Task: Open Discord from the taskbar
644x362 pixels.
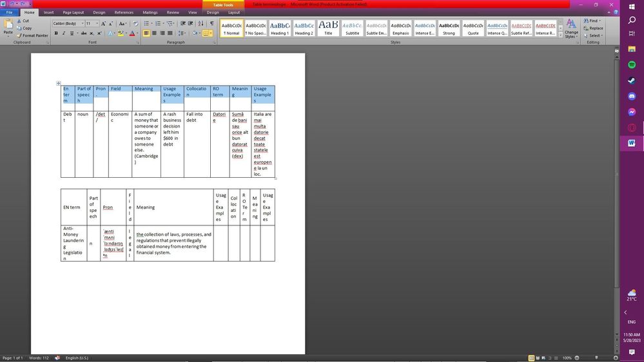Action: pyautogui.click(x=632, y=96)
